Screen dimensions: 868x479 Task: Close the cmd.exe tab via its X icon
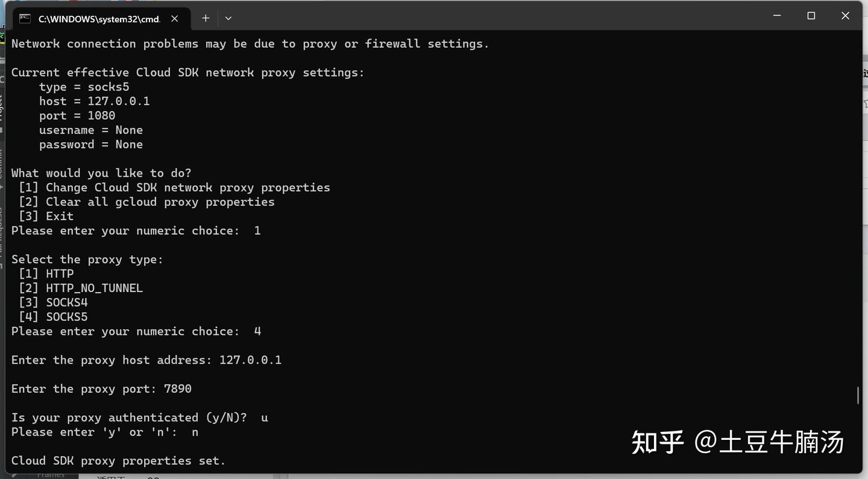click(x=174, y=18)
